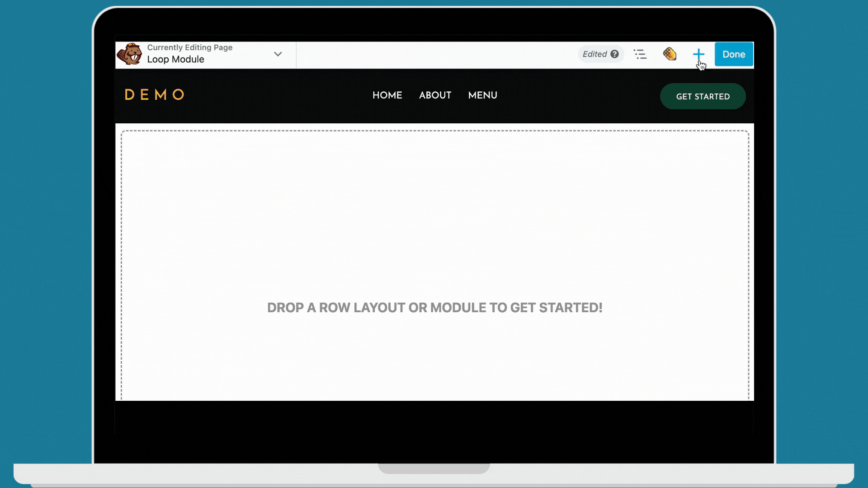
Task: Open the ABOUT navigation item
Action: click(x=435, y=95)
